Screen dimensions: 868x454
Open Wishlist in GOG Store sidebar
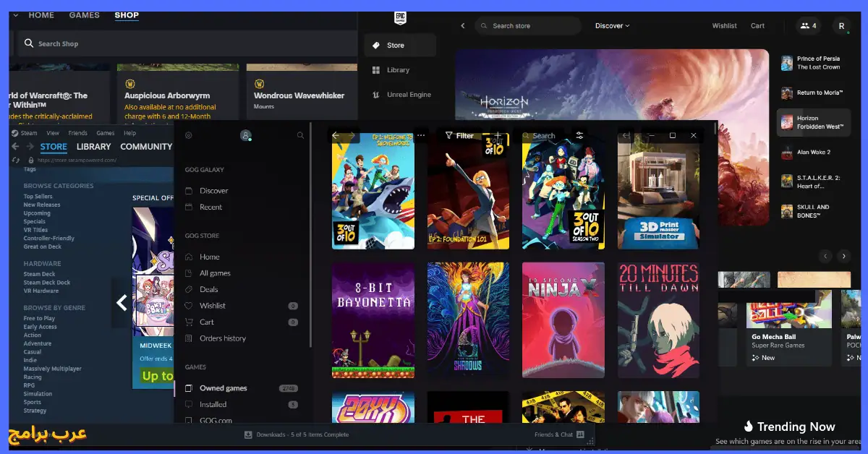[212, 306]
